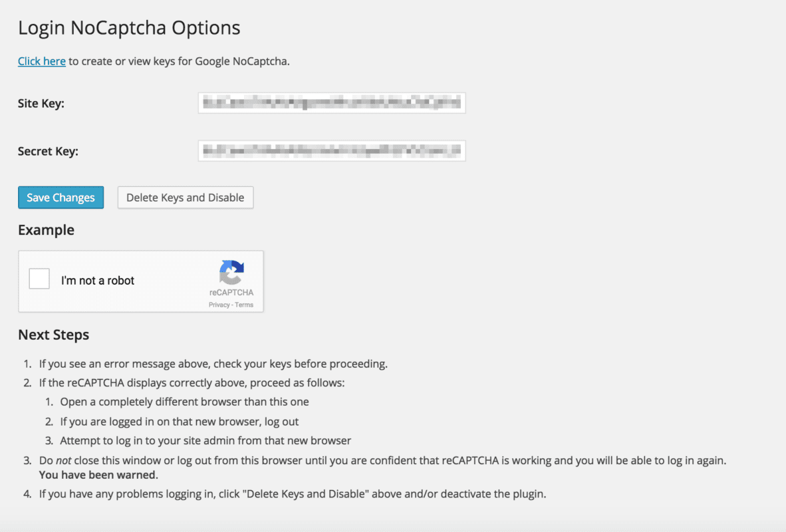This screenshot has width=786, height=532.
Task: Click the reCAPTCHA wordmark under the logo
Action: 231,293
